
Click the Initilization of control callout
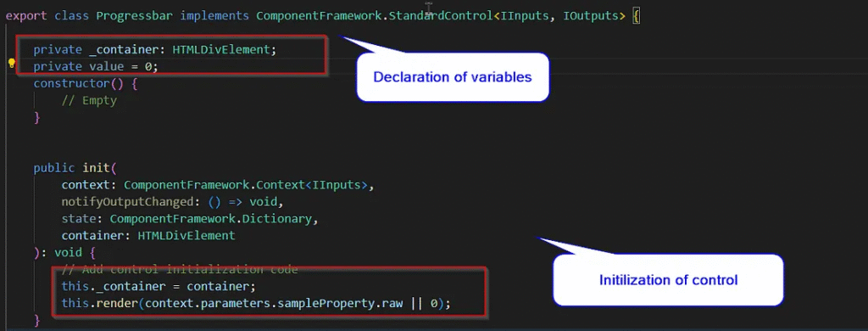tap(668, 280)
